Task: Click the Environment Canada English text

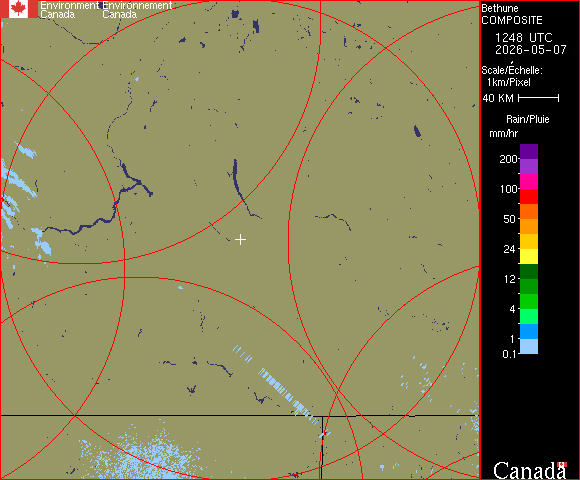Action: (70, 10)
